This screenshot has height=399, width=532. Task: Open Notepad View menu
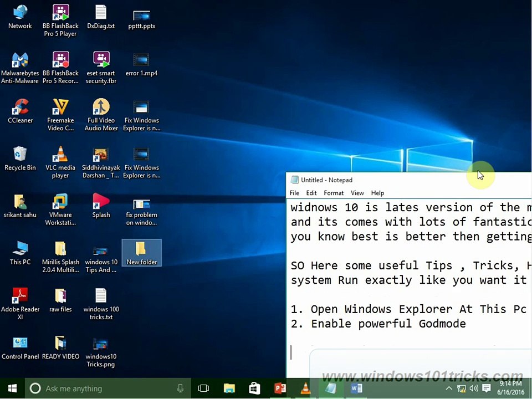[x=357, y=193]
